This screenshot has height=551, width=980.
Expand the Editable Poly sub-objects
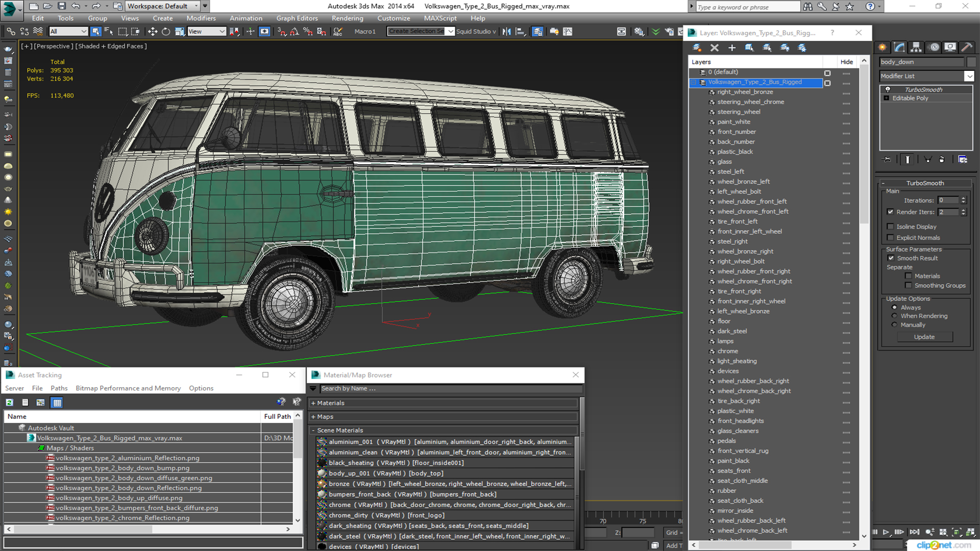(887, 98)
